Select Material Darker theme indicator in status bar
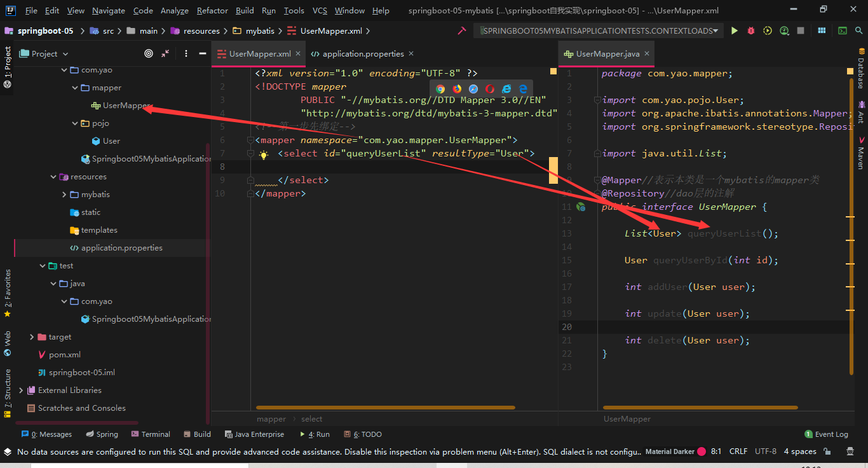Screen dimensions: 868x468 coord(675,451)
